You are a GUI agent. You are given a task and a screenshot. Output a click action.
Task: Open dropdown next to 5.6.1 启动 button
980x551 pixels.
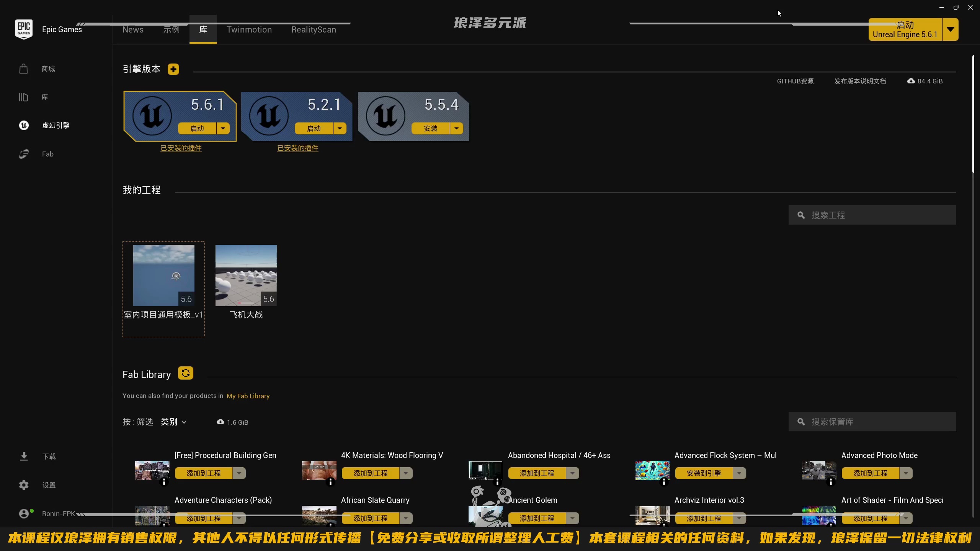(223, 128)
